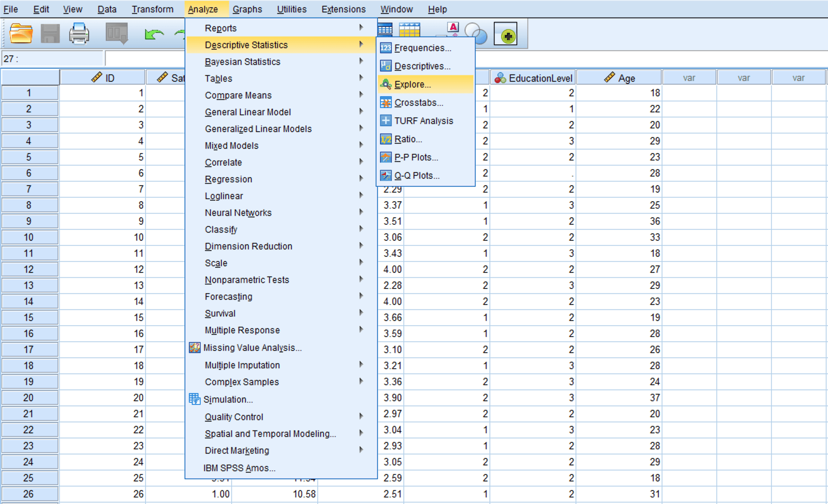Select row 12 header in the data grid
The height and width of the screenshot is (504, 828).
coord(29,269)
